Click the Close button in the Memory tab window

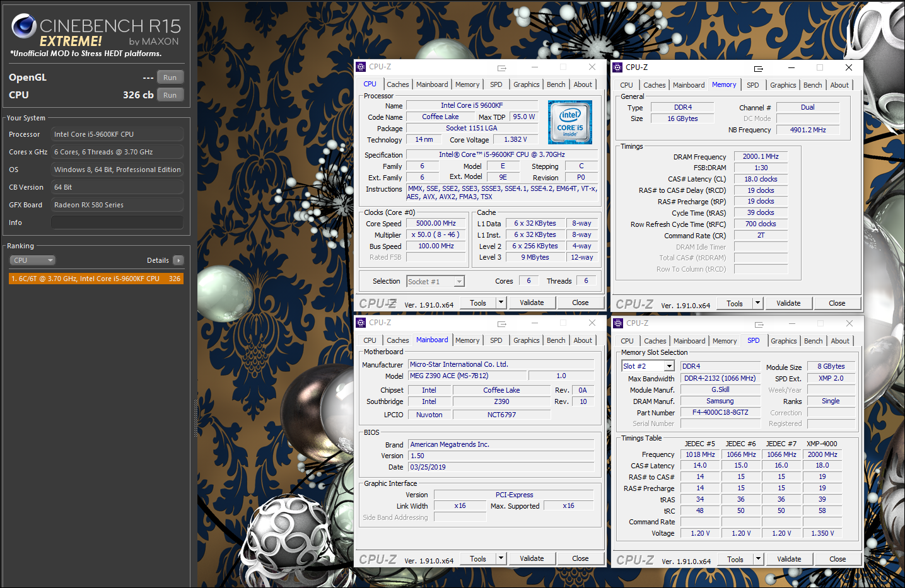point(837,303)
